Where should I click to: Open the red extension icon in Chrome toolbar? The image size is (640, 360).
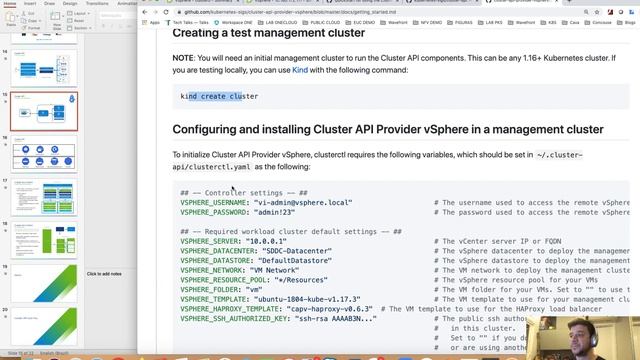point(610,12)
